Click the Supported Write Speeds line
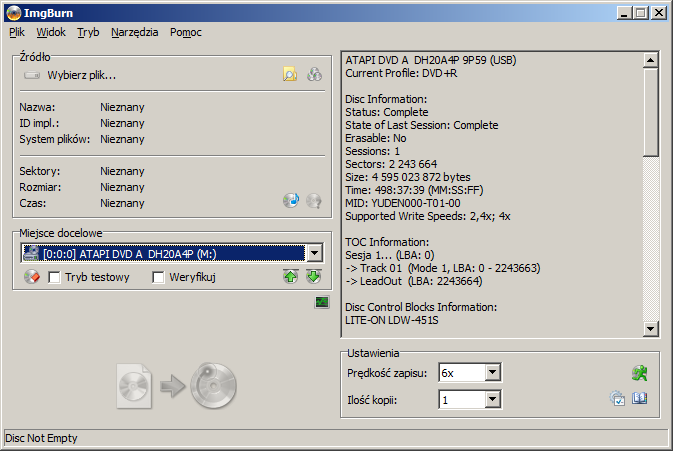The width and height of the screenshot is (673, 451). tap(427, 216)
